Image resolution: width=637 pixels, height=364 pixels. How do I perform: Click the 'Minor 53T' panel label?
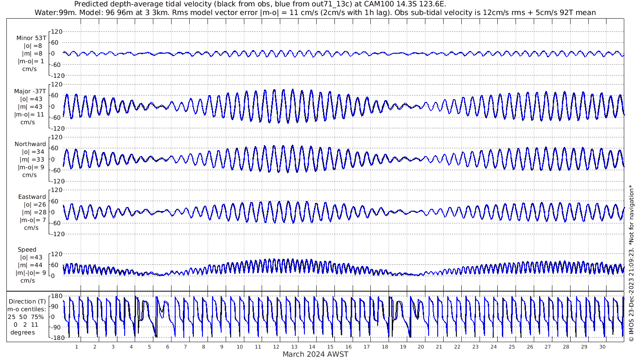[31, 38]
